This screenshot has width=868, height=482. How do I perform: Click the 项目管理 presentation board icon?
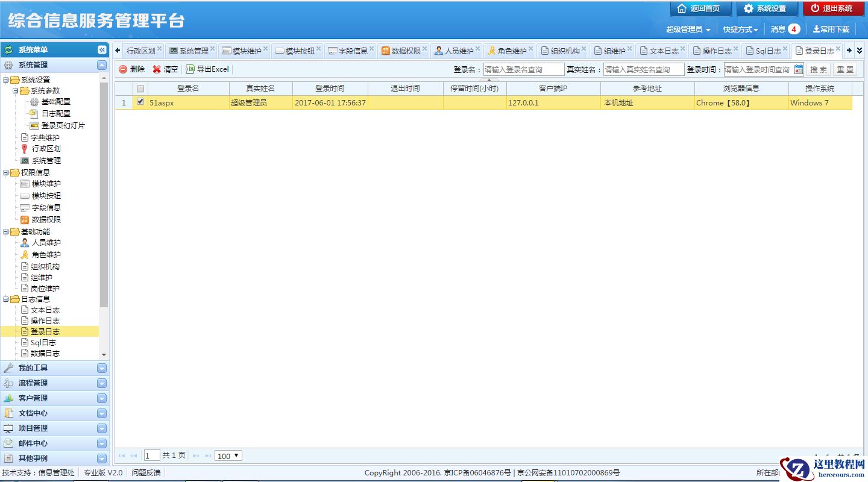click(x=8, y=428)
